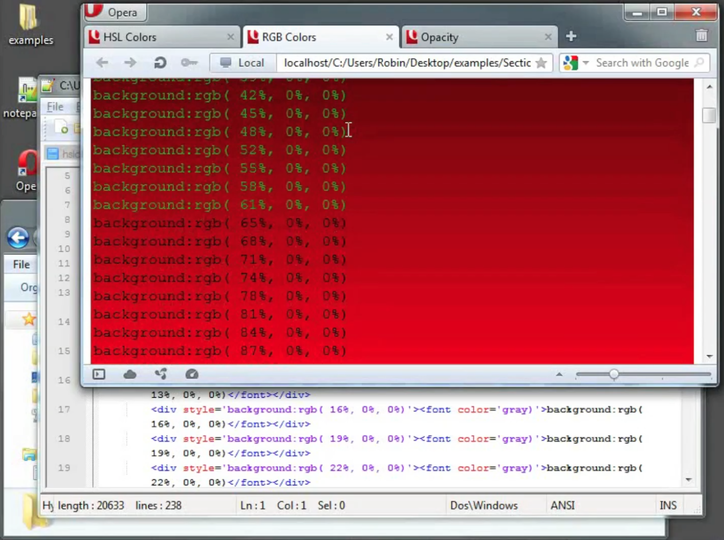Open the Opera desktop shortcut

click(26, 171)
